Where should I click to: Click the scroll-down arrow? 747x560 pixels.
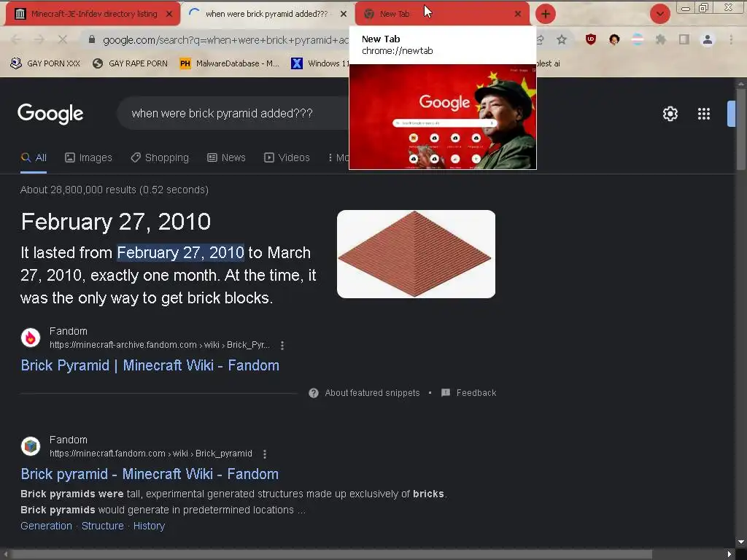pos(741,542)
